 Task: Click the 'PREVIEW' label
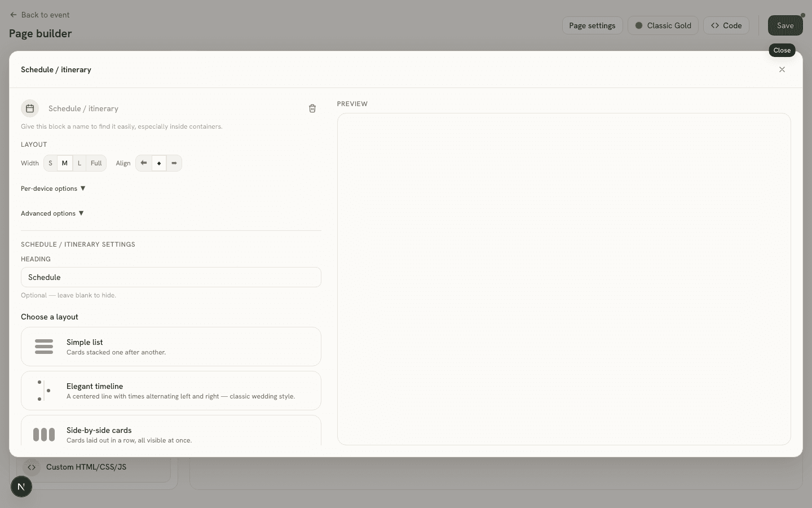(x=352, y=104)
